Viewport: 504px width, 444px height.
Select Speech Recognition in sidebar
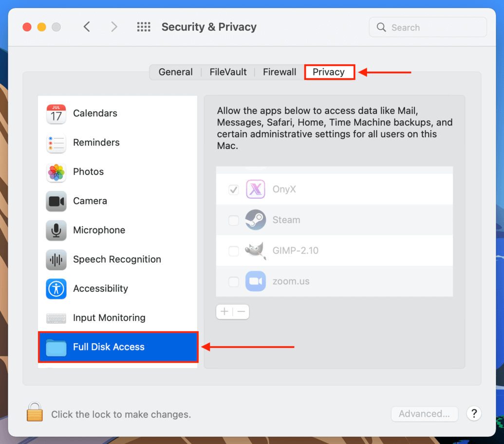(x=117, y=259)
